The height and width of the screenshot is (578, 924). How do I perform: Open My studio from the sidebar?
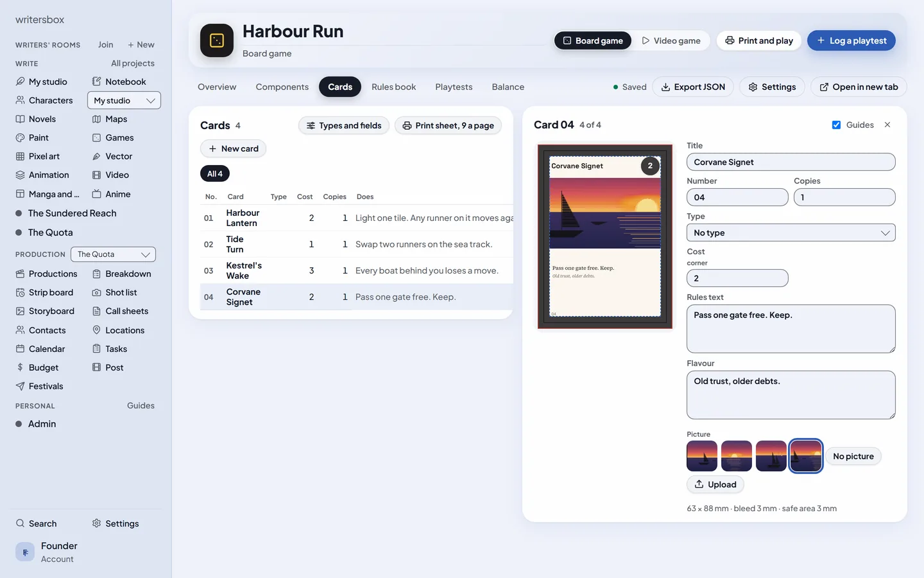point(42,82)
